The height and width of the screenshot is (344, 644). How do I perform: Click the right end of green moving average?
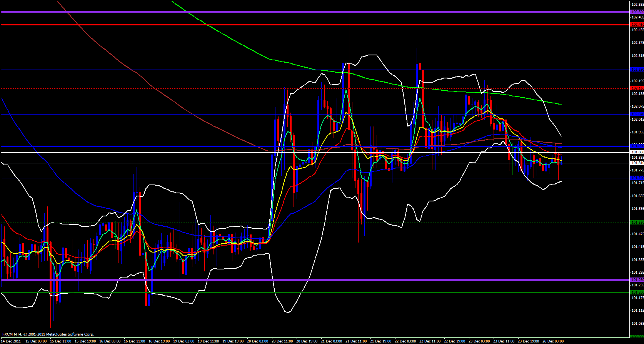(x=561, y=104)
